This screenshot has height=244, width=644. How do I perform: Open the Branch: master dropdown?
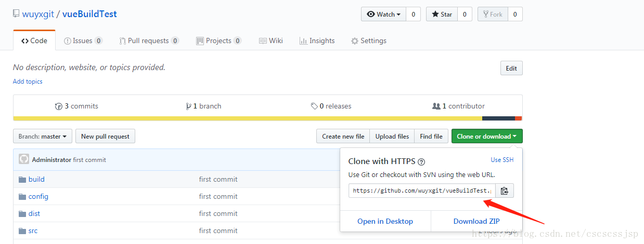[43, 137]
